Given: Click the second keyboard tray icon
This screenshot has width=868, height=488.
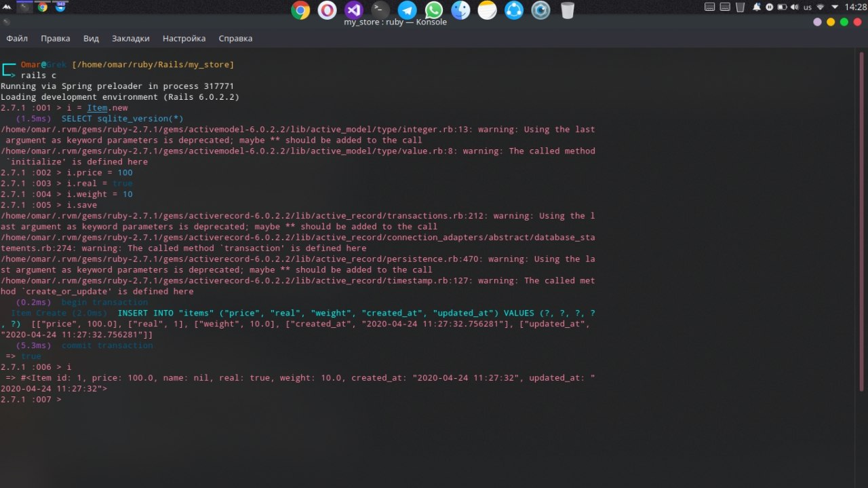Looking at the screenshot, I should [724, 7].
